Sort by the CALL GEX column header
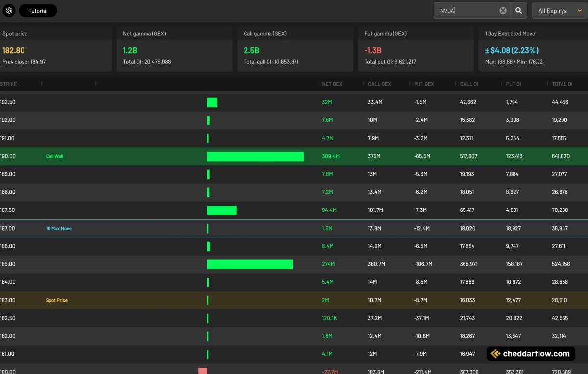588x374 pixels. coord(380,84)
